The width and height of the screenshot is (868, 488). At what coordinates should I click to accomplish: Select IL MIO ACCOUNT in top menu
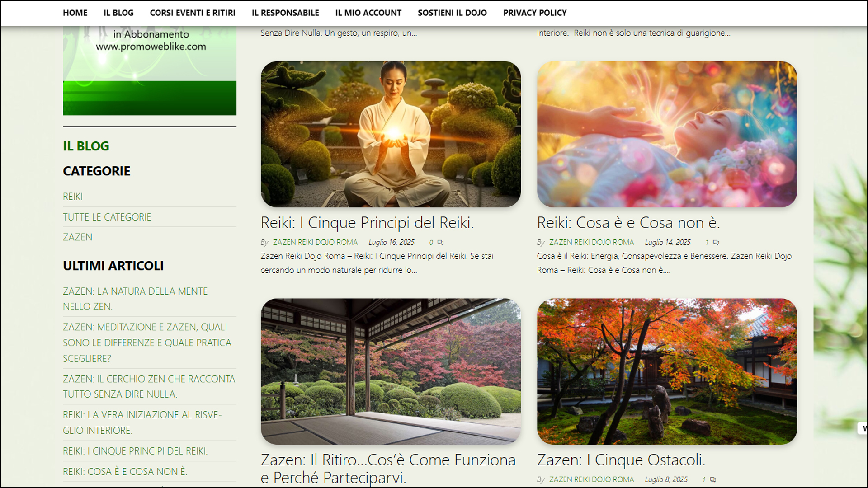pyautogui.click(x=368, y=13)
